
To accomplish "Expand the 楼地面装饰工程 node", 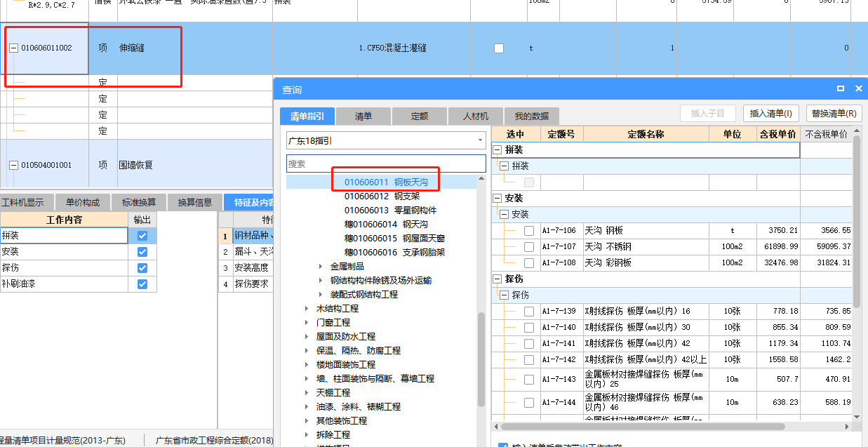I will pyautogui.click(x=307, y=365).
